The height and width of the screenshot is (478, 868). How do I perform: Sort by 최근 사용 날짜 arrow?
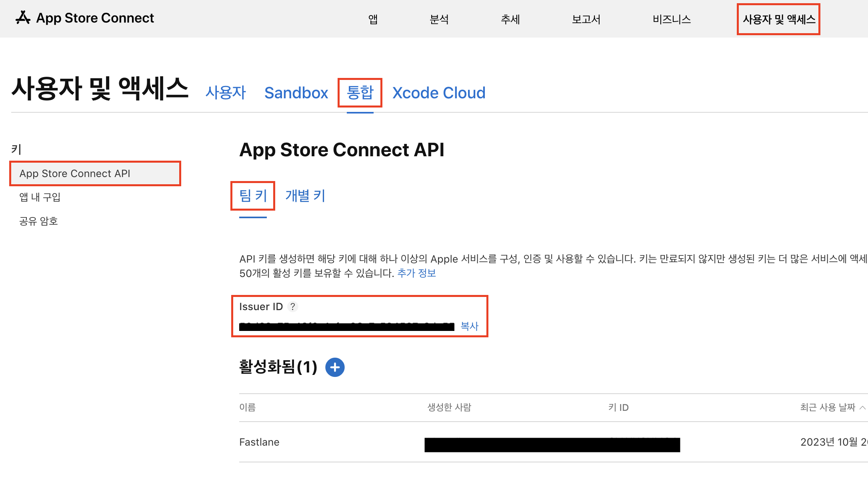[x=862, y=408]
